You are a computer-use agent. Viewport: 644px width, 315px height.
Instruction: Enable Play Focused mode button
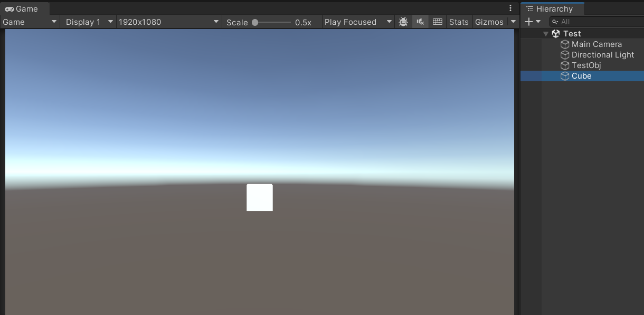pyautogui.click(x=350, y=22)
